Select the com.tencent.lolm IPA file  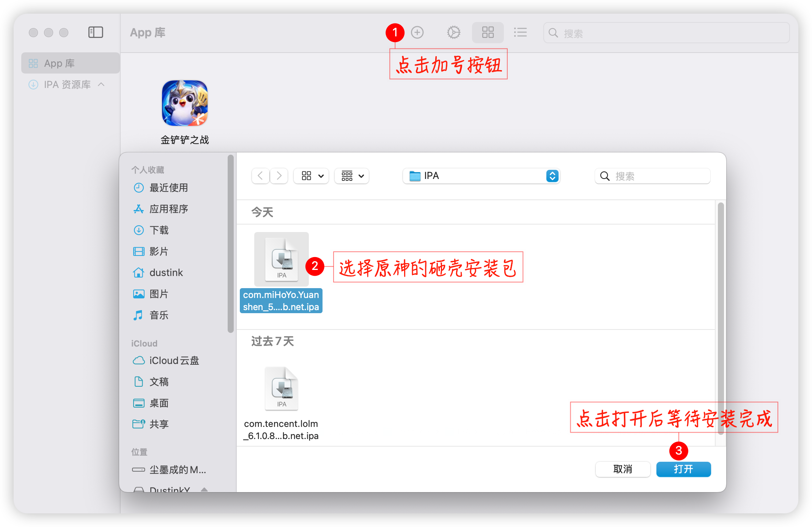tap(281, 389)
